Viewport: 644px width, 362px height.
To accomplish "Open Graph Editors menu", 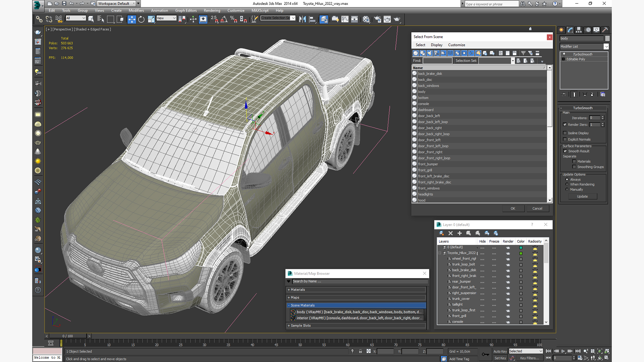I will (x=186, y=10).
